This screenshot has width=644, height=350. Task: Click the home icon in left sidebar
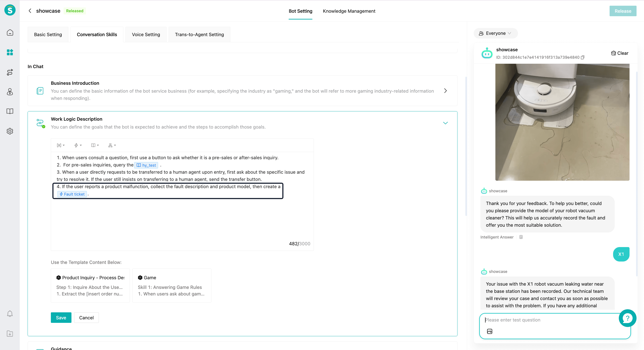pos(10,32)
